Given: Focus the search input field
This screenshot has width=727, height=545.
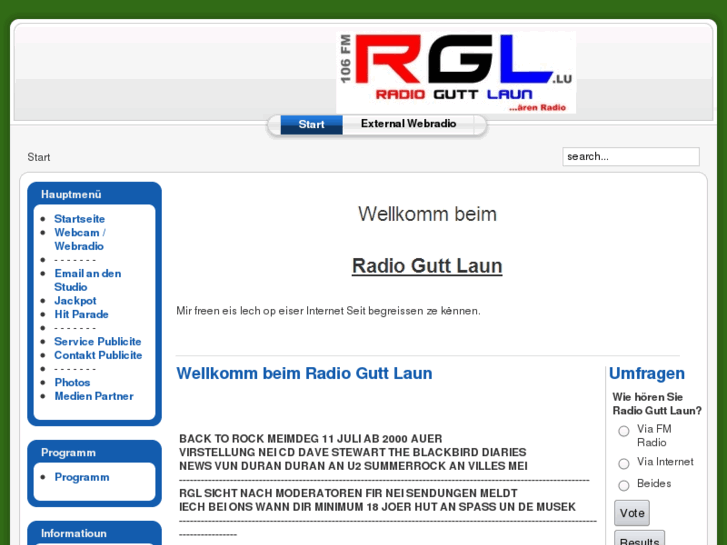Looking at the screenshot, I should pos(631,156).
